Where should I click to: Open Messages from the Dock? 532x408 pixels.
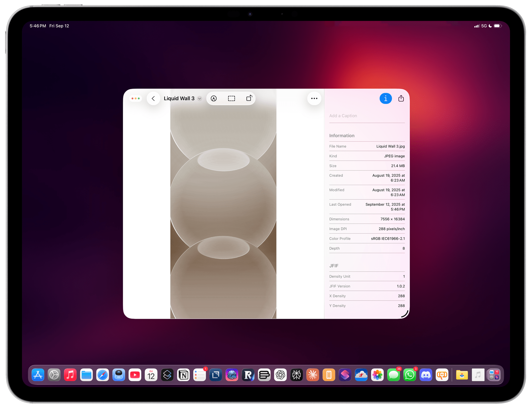coord(394,375)
